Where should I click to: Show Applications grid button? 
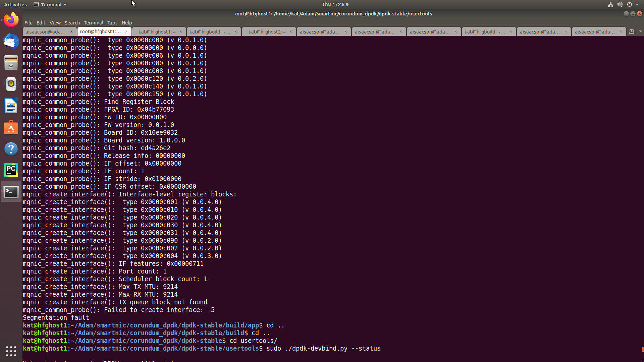point(11,351)
